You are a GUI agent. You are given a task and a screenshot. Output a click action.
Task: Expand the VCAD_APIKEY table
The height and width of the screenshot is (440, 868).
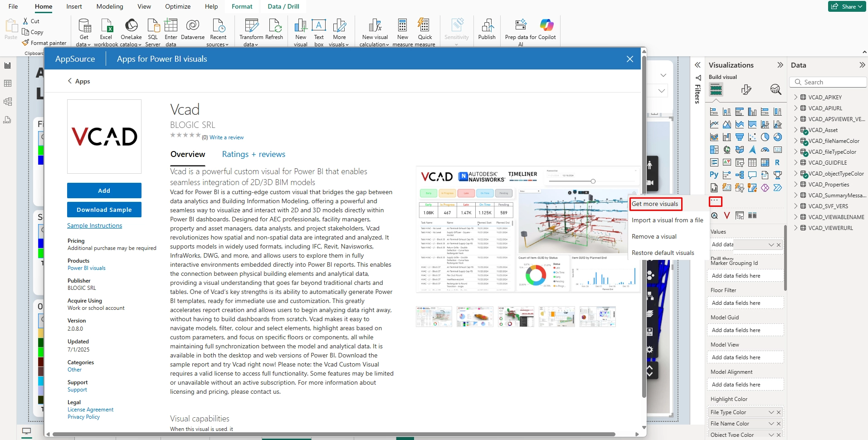pyautogui.click(x=795, y=97)
